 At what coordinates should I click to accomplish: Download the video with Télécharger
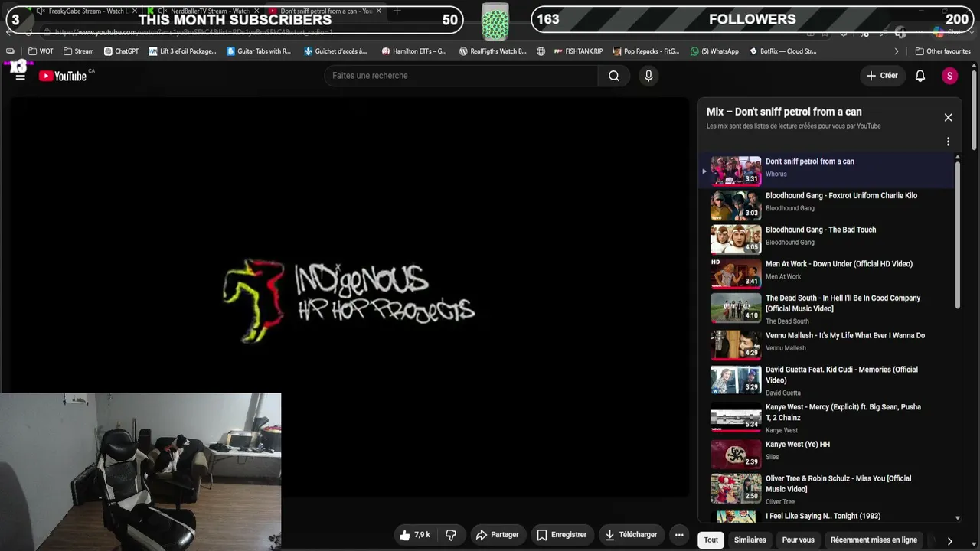[630, 535]
